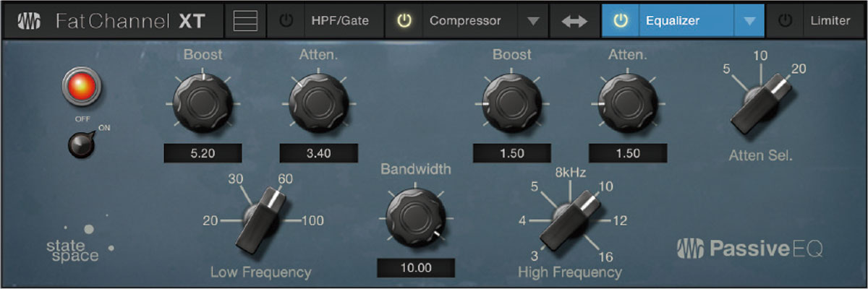Click the value field under high-frequency Atten.
The width and height of the screenshot is (868, 289).
coord(628,152)
